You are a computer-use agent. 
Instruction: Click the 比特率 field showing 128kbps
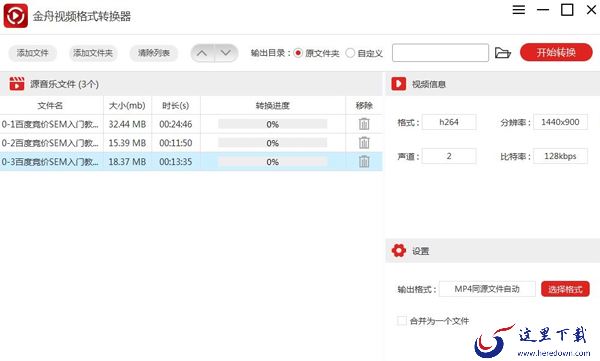[560, 156]
